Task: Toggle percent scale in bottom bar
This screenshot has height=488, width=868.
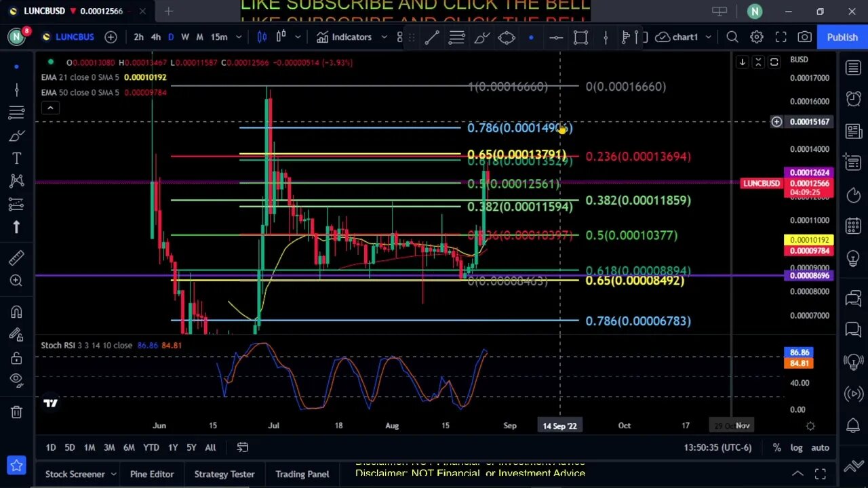Action: 776,447
